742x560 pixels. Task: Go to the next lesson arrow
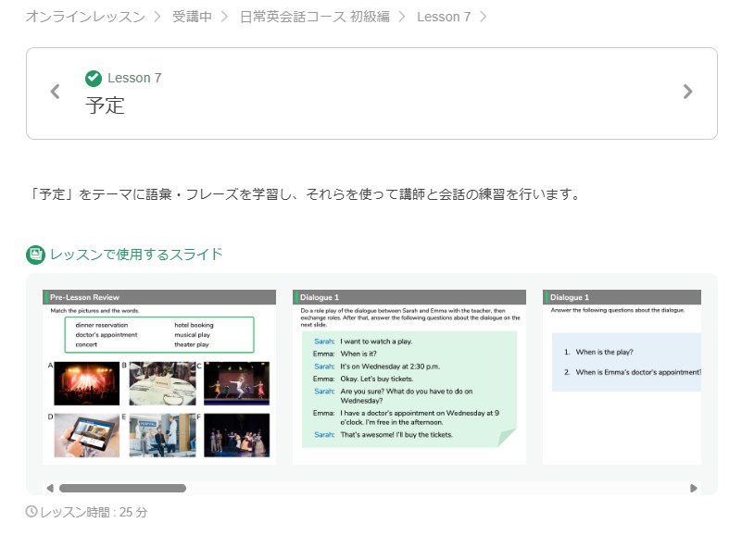(x=687, y=92)
